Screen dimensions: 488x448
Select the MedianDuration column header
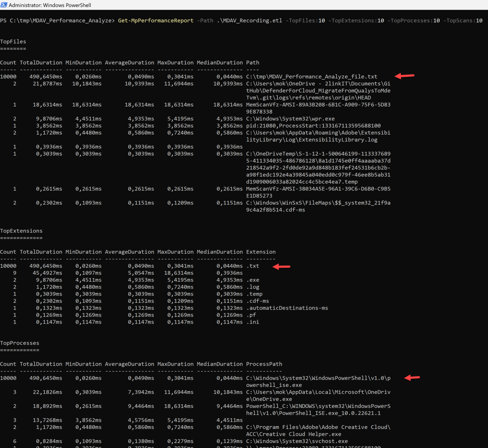(220, 62)
